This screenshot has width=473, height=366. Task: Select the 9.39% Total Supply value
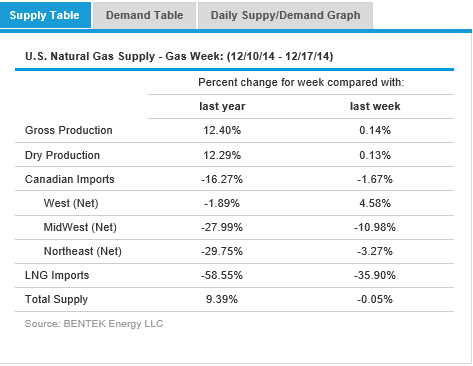[222, 299]
